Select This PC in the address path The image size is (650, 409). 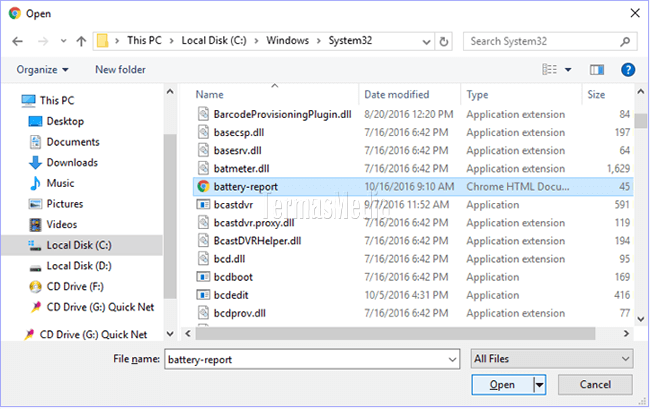click(x=144, y=41)
